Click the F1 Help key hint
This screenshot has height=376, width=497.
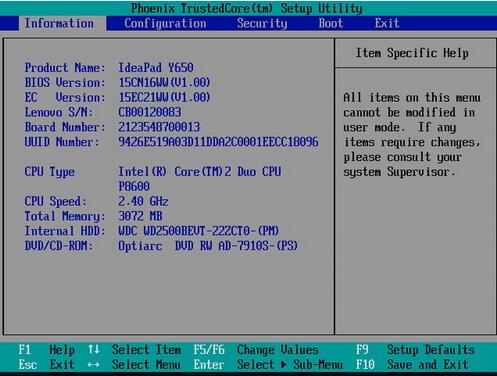[47, 350]
